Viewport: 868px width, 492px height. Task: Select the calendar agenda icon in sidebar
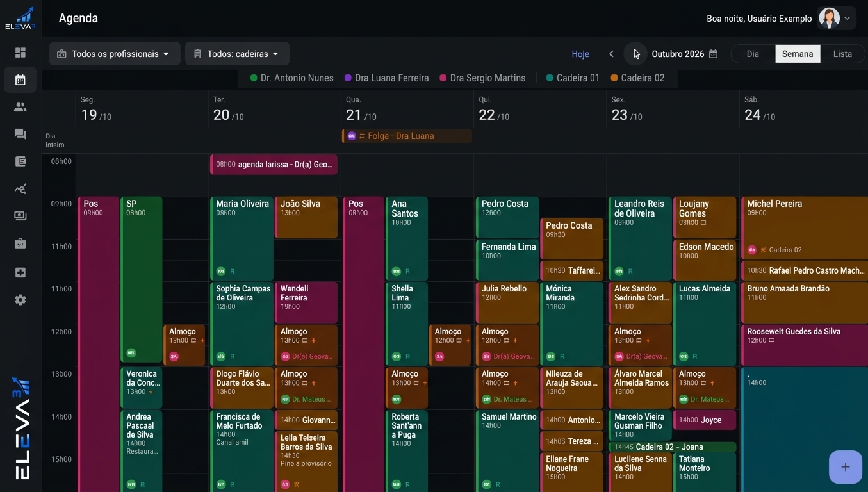point(20,80)
